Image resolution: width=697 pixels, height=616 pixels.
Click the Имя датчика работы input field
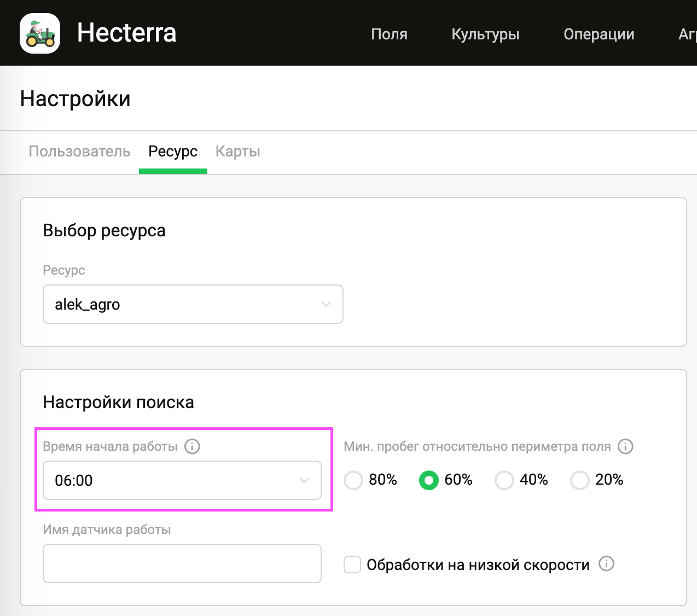tap(182, 563)
